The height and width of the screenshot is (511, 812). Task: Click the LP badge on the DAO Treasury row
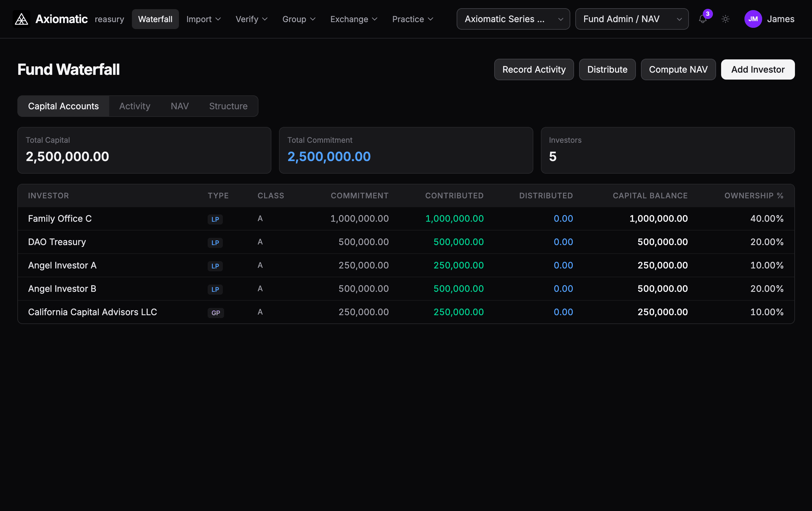[215, 243]
